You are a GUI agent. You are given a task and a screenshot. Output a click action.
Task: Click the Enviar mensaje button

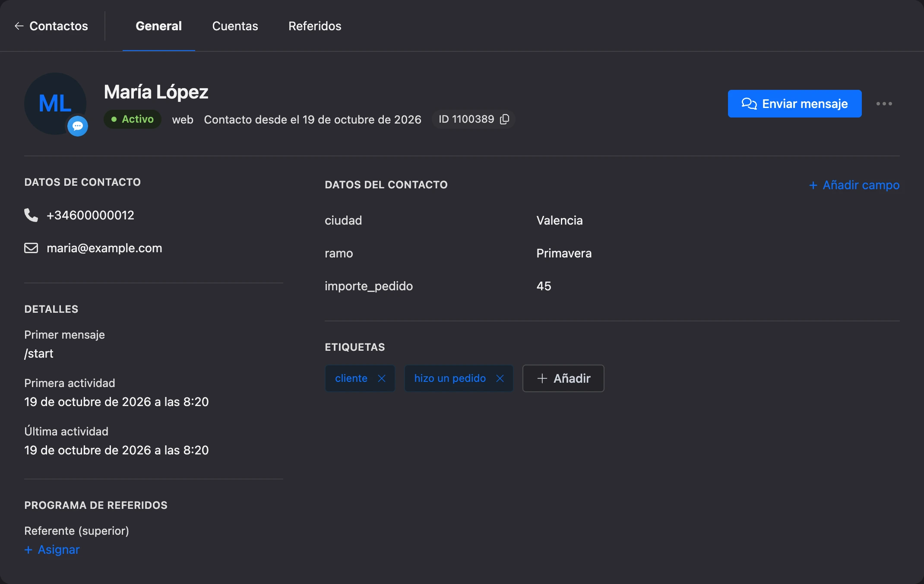point(794,104)
